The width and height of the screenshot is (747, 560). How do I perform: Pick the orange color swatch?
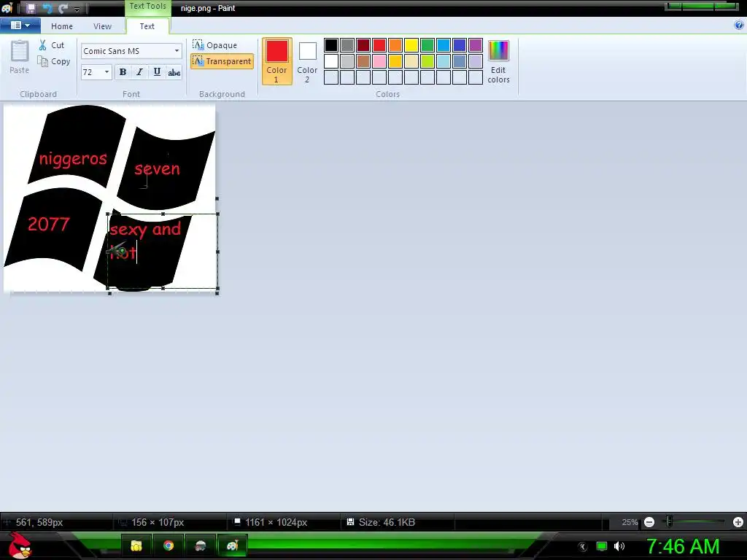(x=395, y=45)
